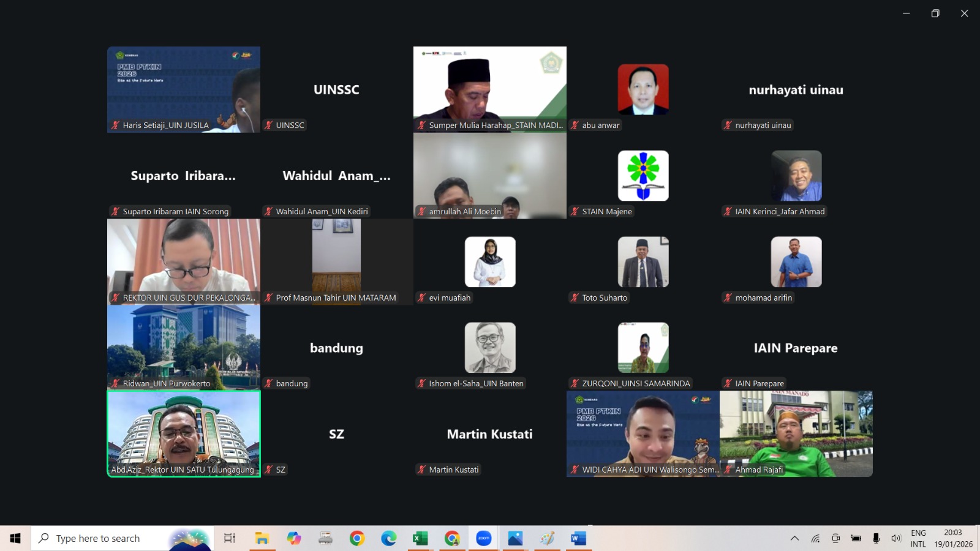
Task: Click the Copilot icon in the taskbar
Action: tap(294, 538)
